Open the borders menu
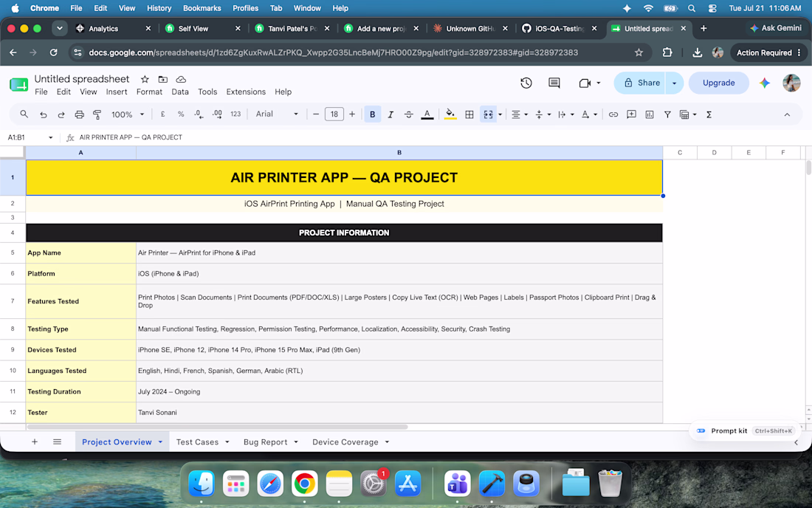 (469, 114)
